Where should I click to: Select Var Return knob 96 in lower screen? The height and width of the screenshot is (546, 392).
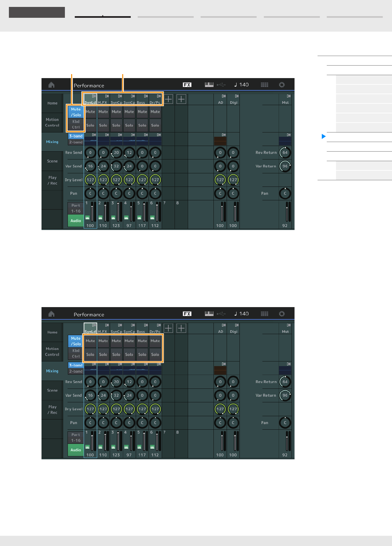coord(285,395)
